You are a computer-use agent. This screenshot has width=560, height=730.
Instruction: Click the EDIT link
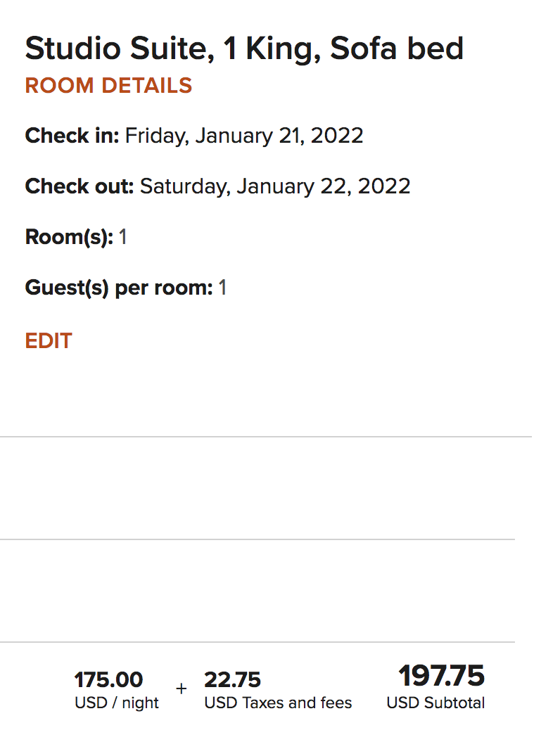point(49,341)
